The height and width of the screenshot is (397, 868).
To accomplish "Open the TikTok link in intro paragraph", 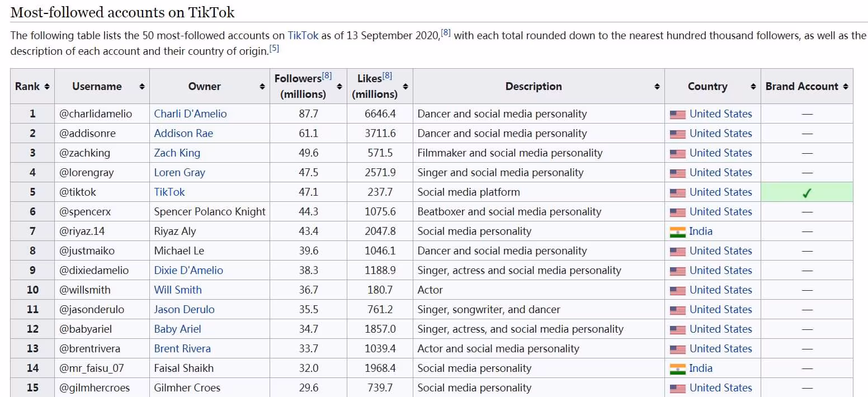I will coord(303,35).
